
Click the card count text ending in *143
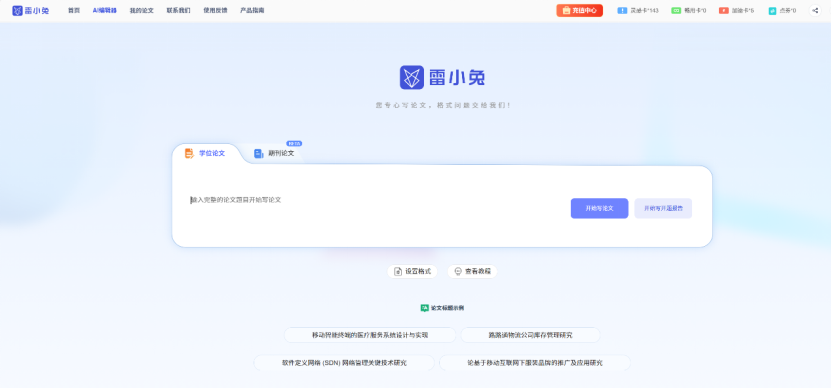[644, 11]
